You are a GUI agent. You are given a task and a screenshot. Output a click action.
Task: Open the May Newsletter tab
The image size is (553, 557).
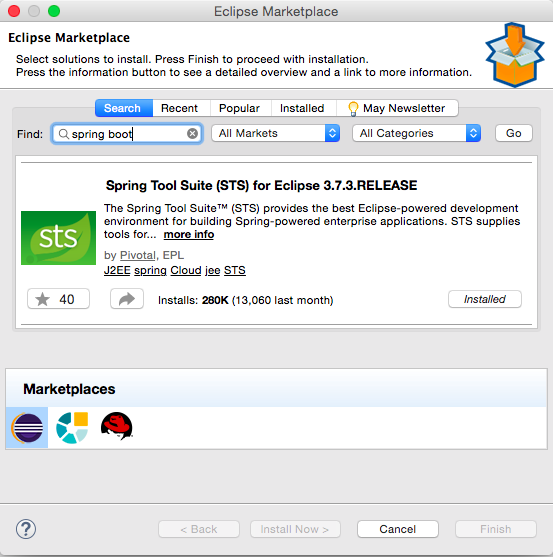[397, 108]
